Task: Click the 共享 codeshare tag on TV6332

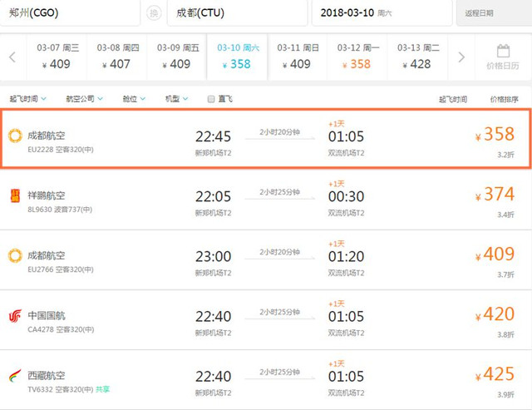Action: point(102,389)
